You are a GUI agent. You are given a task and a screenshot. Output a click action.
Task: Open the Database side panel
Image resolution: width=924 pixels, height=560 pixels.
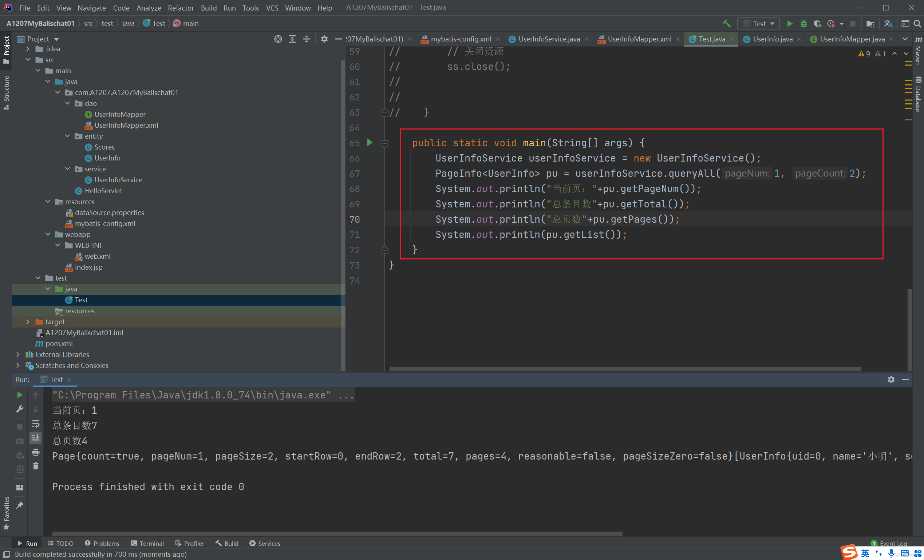click(918, 94)
